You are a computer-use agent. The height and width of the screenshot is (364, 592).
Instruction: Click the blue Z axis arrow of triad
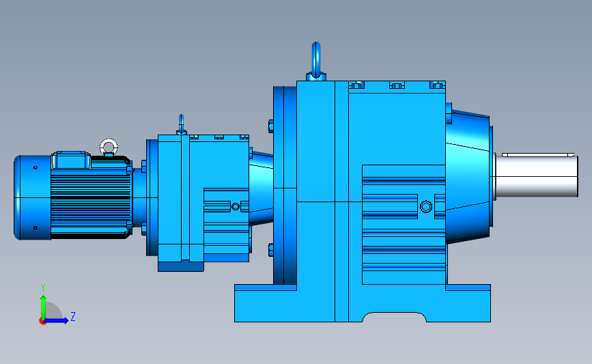click(57, 321)
